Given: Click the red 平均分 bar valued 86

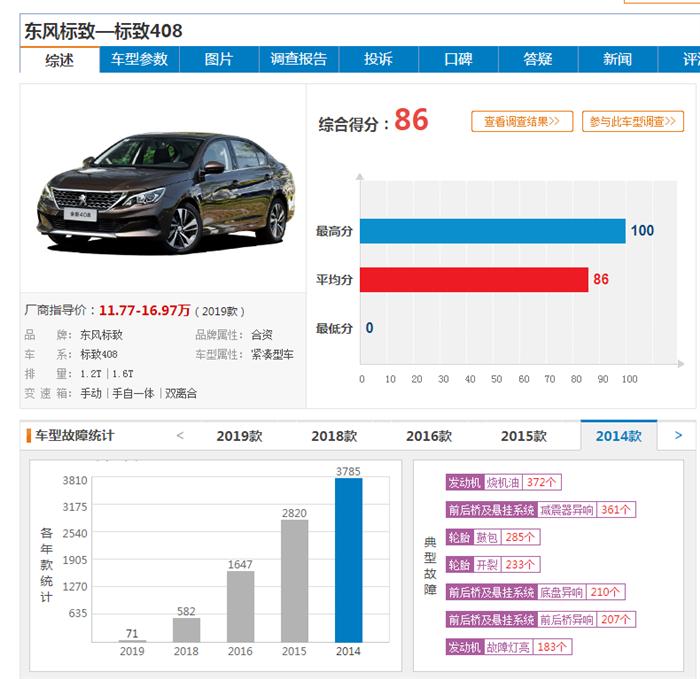Looking at the screenshot, I should (474, 279).
